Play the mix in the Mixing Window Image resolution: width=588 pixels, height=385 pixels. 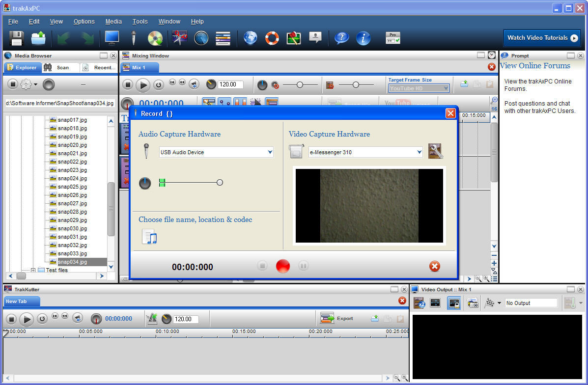pyautogui.click(x=142, y=85)
